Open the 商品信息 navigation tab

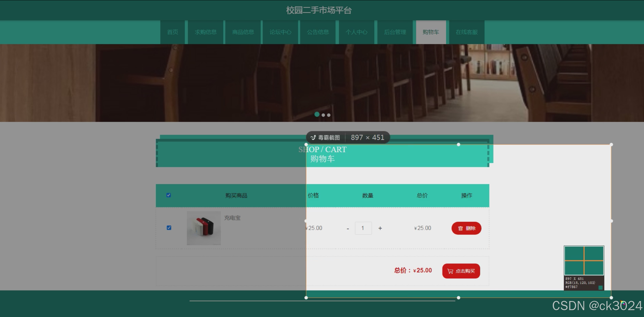243,32
